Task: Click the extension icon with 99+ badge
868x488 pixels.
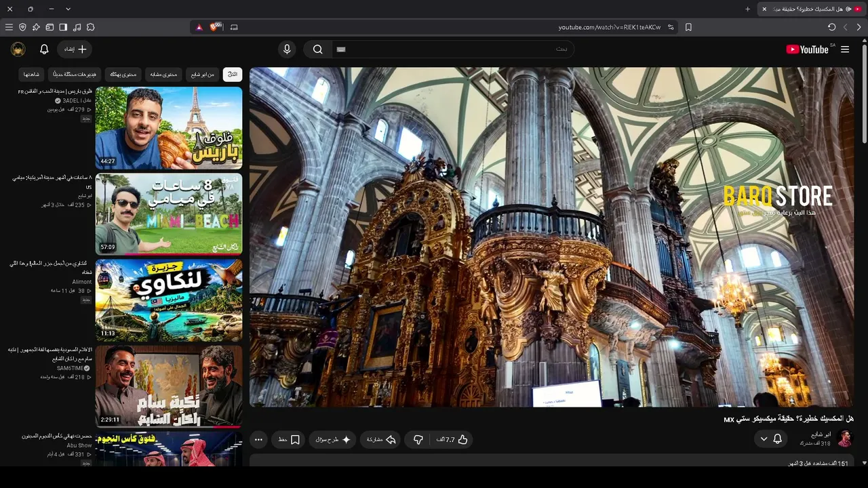Action: [216, 27]
